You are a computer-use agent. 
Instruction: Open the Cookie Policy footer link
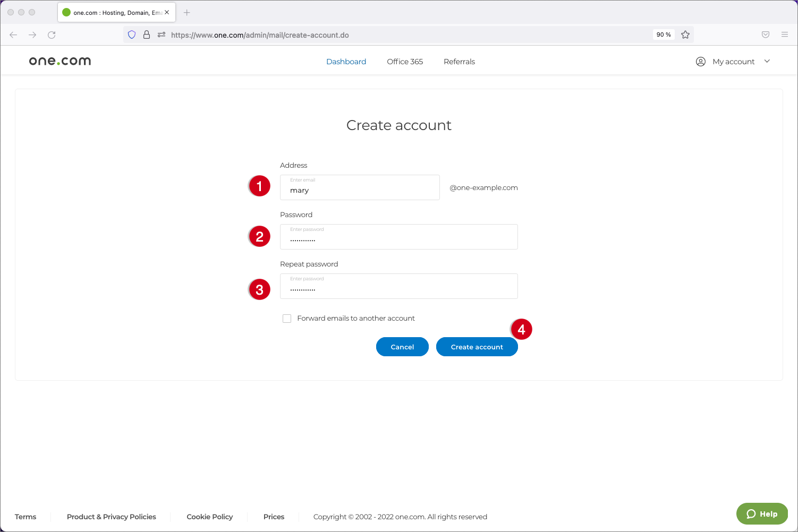click(210, 517)
